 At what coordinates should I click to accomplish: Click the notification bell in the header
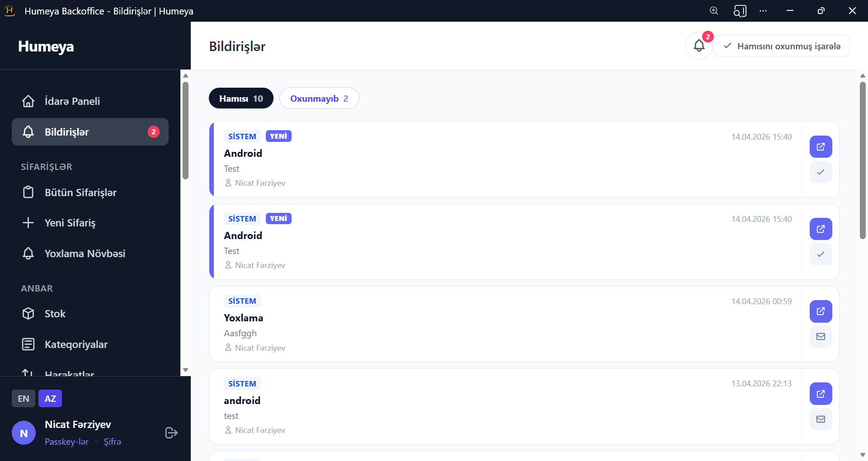(x=699, y=46)
